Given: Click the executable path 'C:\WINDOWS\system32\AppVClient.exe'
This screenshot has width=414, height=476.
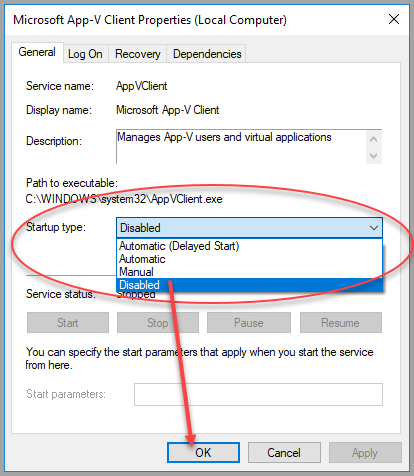Looking at the screenshot, I should point(124,199).
